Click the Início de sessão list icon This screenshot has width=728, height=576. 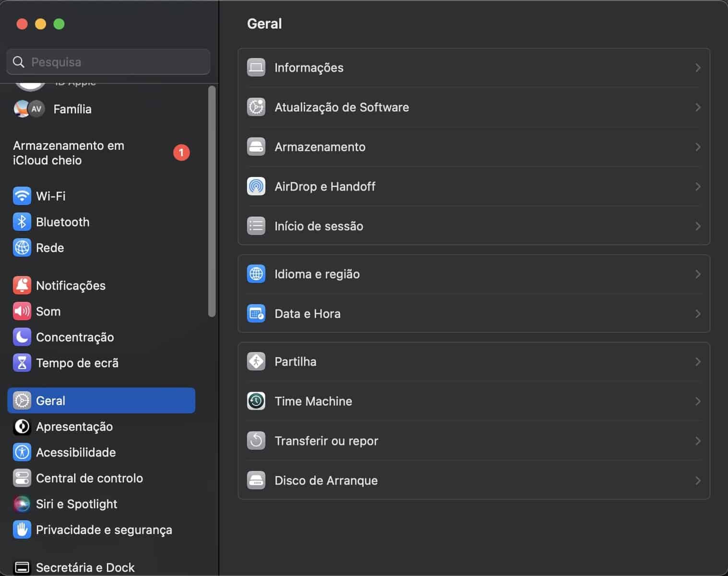point(256,226)
